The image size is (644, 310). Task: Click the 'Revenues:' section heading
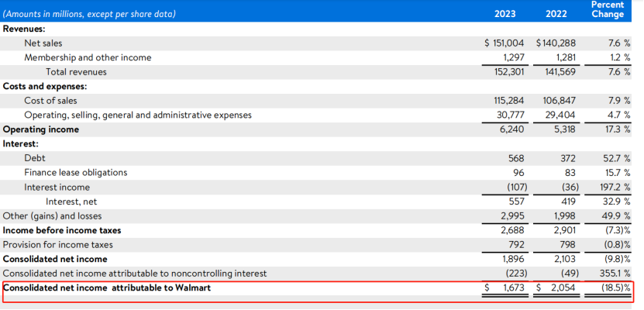coord(24,29)
